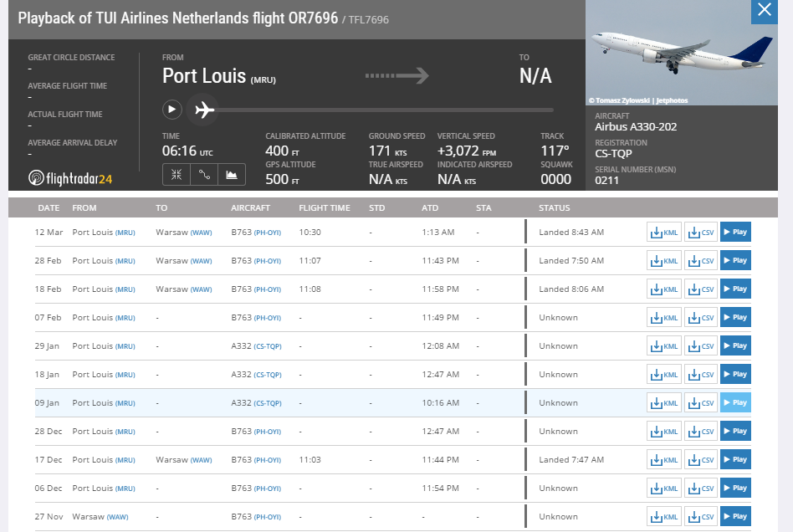Download CSV for the 09 Jan flight
This screenshot has height=532, width=793.
[701, 402]
